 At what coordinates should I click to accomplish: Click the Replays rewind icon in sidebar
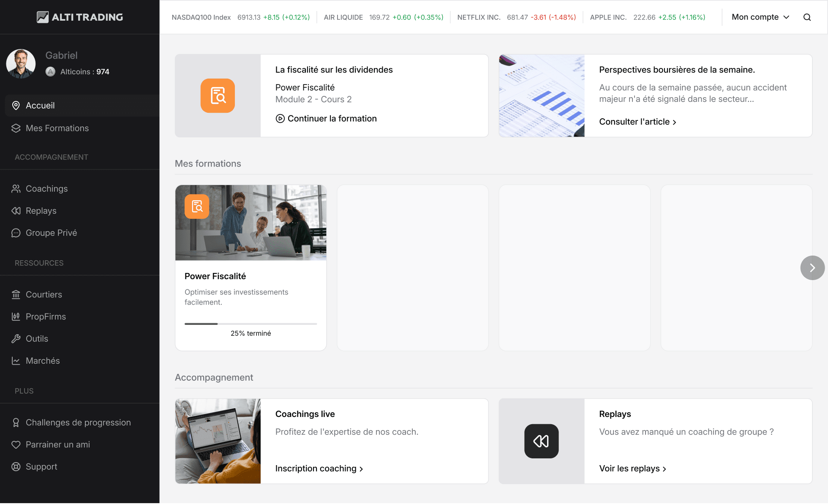click(16, 211)
